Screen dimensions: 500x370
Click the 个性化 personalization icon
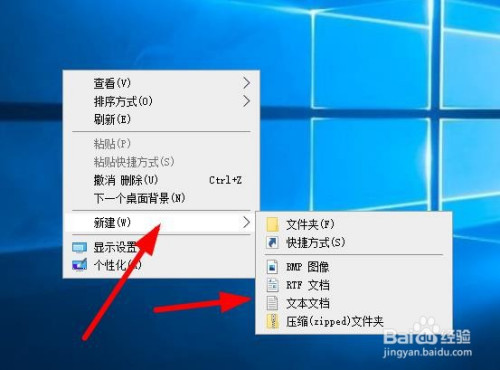coord(80,265)
